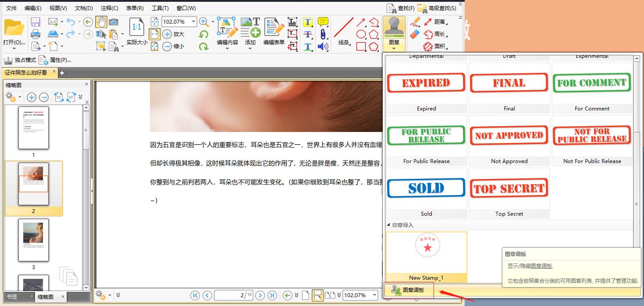Collapse the 印章导入 section
The height and width of the screenshot is (306, 644).
click(389, 225)
